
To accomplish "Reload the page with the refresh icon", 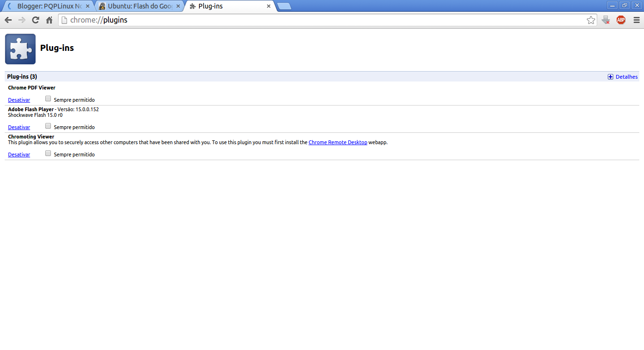I will pyautogui.click(x=35, y=20).
